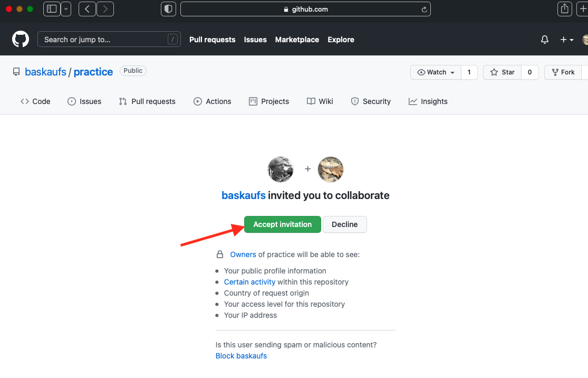Switch to the Insights tab
This screenshot has width=588, height=378.
tap(428, 101)
